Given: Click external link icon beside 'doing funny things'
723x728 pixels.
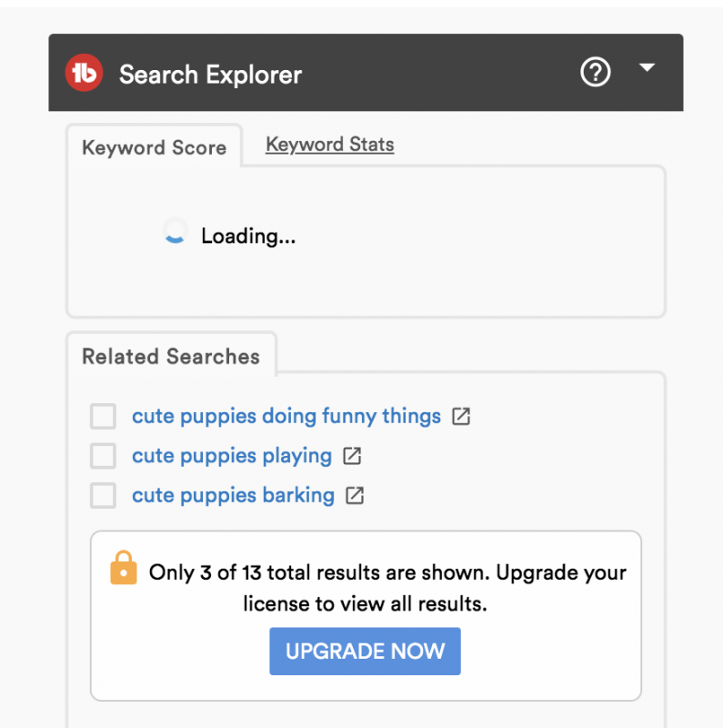Looking at the screenshot, I should coord(462,417).
